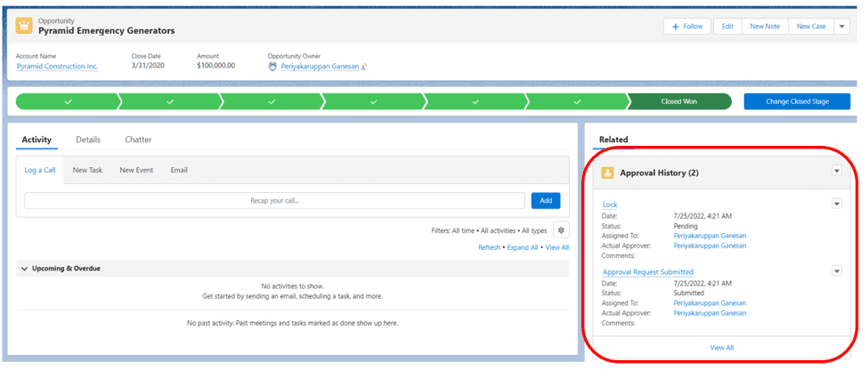Open Actual Approver name in the Lock entry
868x378 pixels.
pos(710,245)
